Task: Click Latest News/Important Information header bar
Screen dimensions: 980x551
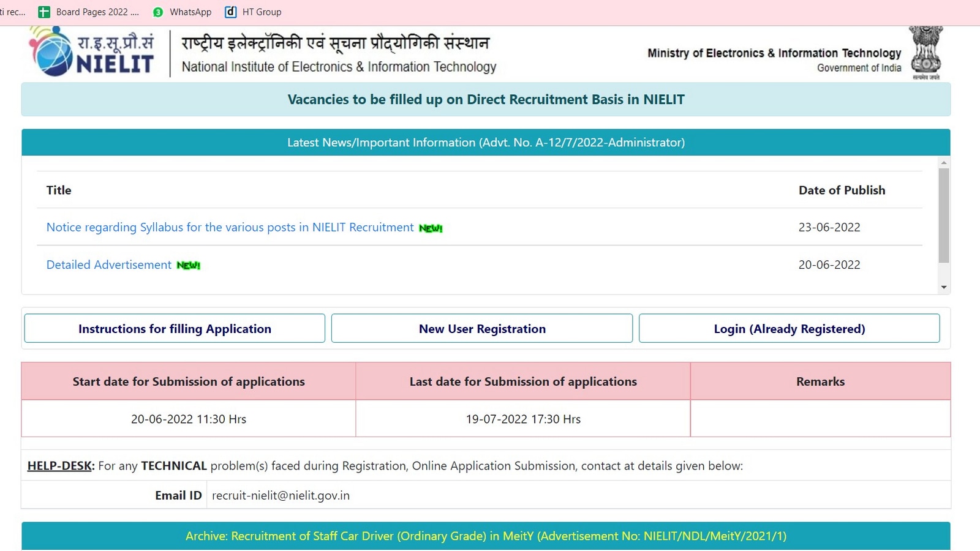Action: tap(486, 142)
